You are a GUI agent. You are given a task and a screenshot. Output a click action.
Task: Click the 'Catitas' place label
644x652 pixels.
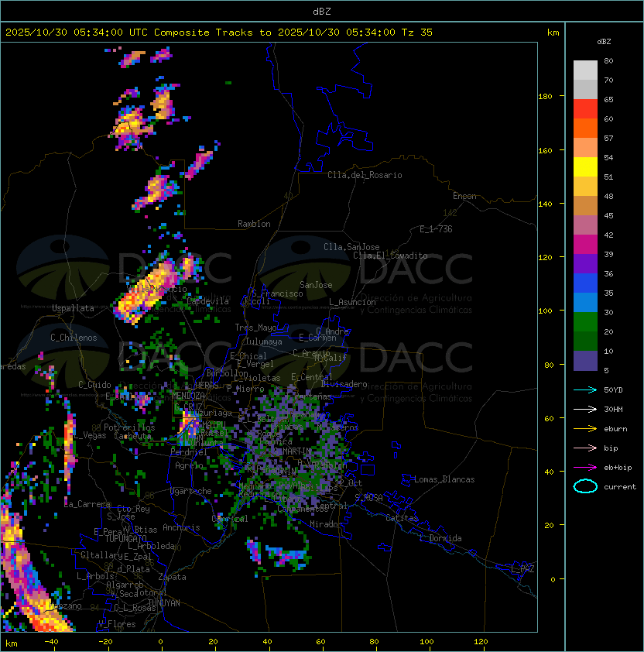click(x=402, y=518)
